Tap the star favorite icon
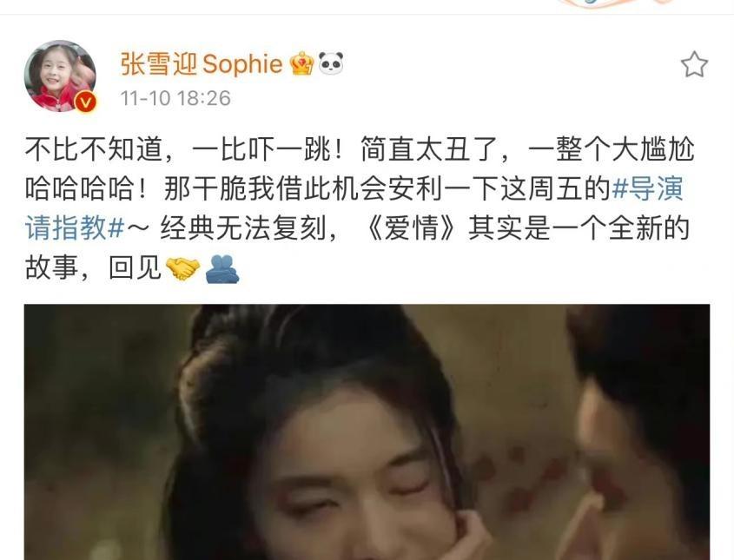Viewport: 734px width, 560px height. click(x=694, y=64)
